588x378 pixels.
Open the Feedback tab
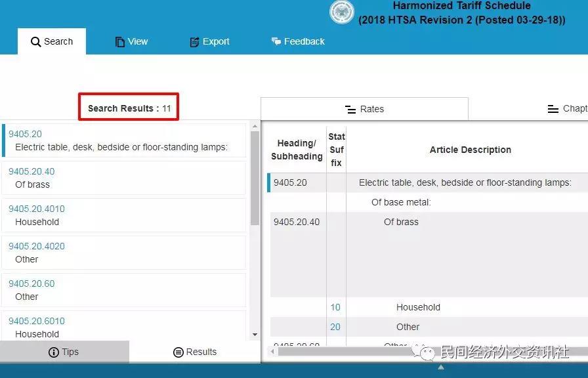[298, 41]
